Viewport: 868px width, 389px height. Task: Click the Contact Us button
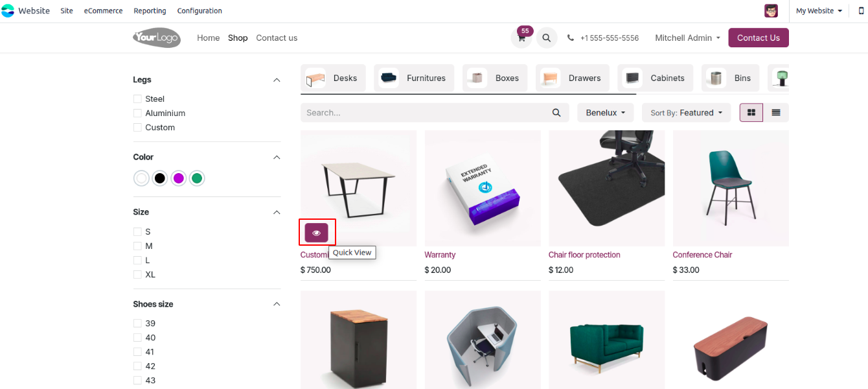pyautogui.click(x=759, y=38)
